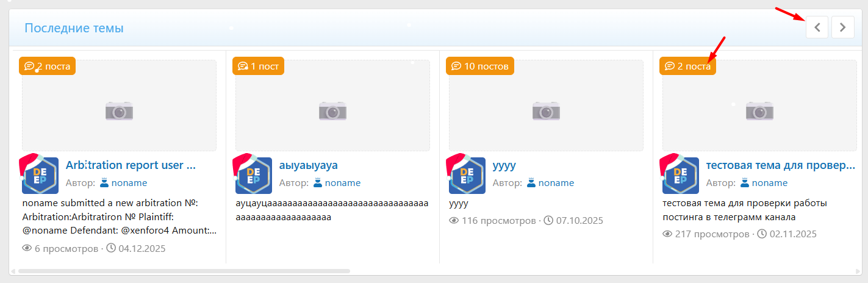Click the 'Последние темы' block heading
Image resolution: width=868 pixels, height=283 pixels.
pyautogui.click(x=74, y=28)
